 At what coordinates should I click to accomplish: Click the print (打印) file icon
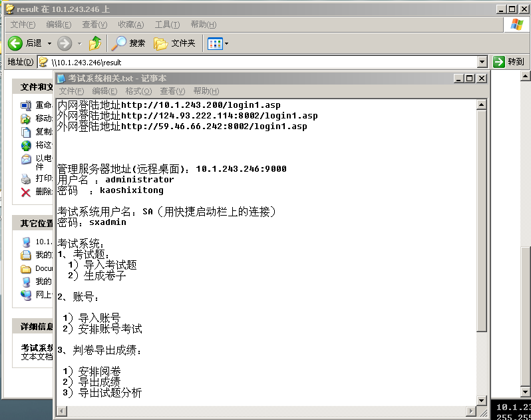click(x=26, y=178)
